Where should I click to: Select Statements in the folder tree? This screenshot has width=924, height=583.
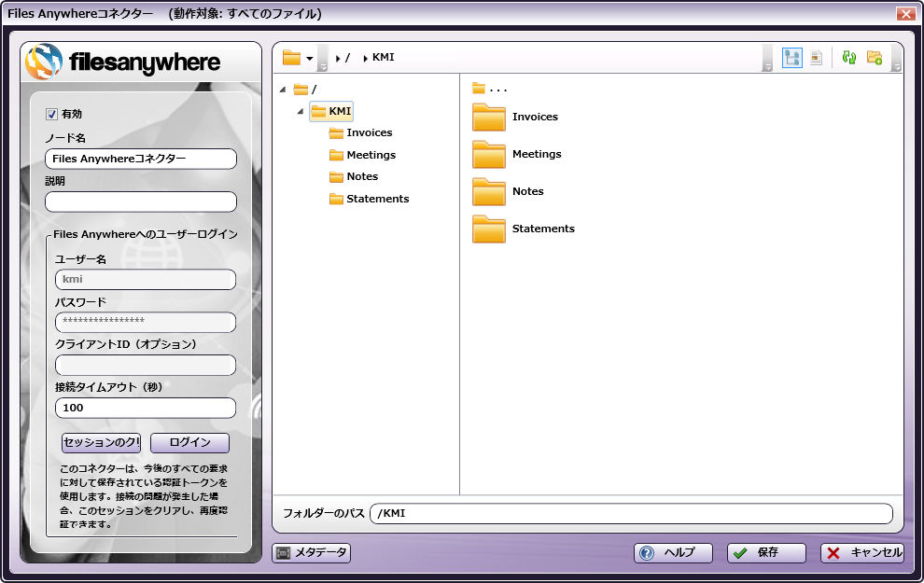(x=369, y=199)
